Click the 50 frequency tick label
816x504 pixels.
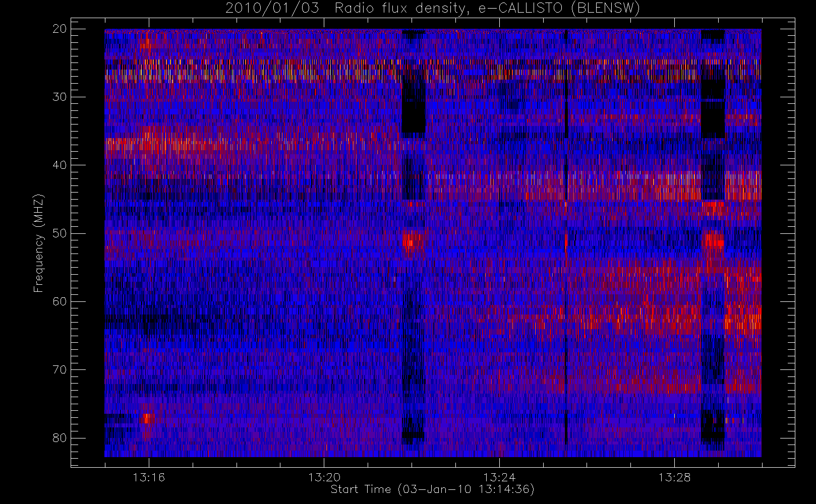[60, 233]
